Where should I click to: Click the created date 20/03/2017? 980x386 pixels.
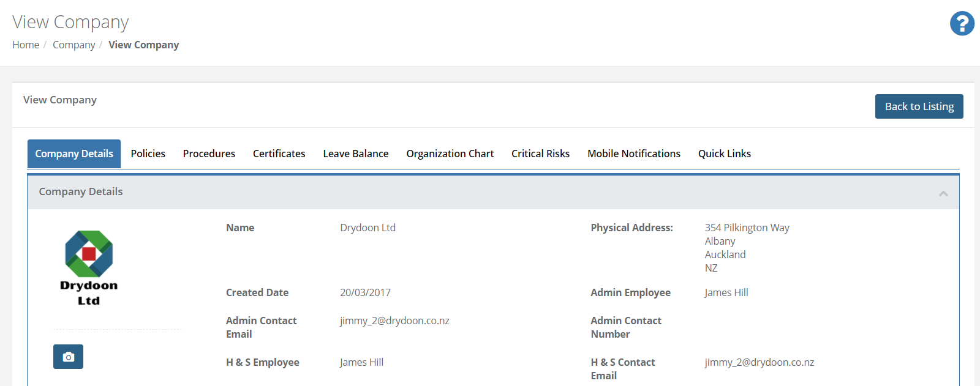[366, 292]
